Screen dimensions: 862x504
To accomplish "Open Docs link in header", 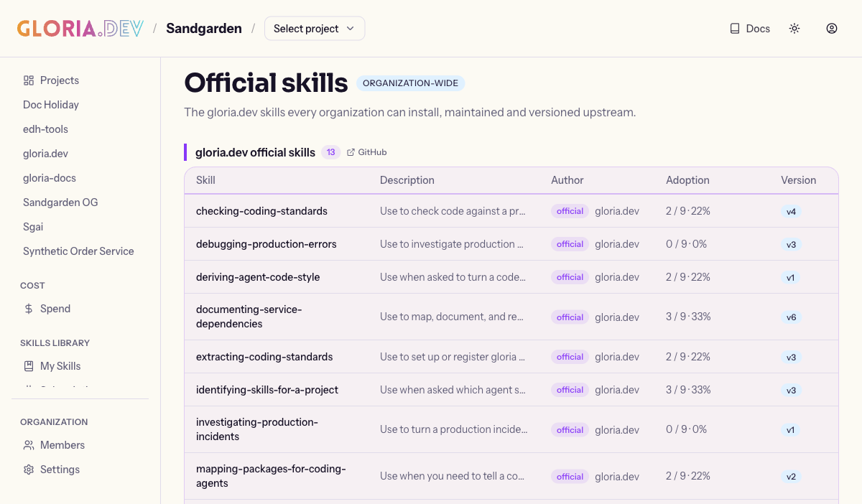I will [x=750, y=29].
